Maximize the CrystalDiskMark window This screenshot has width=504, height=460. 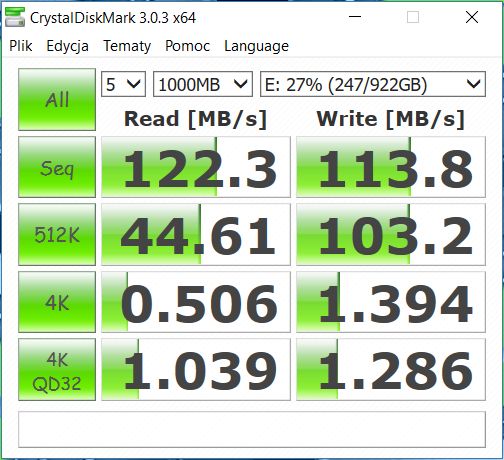point(413,17)
